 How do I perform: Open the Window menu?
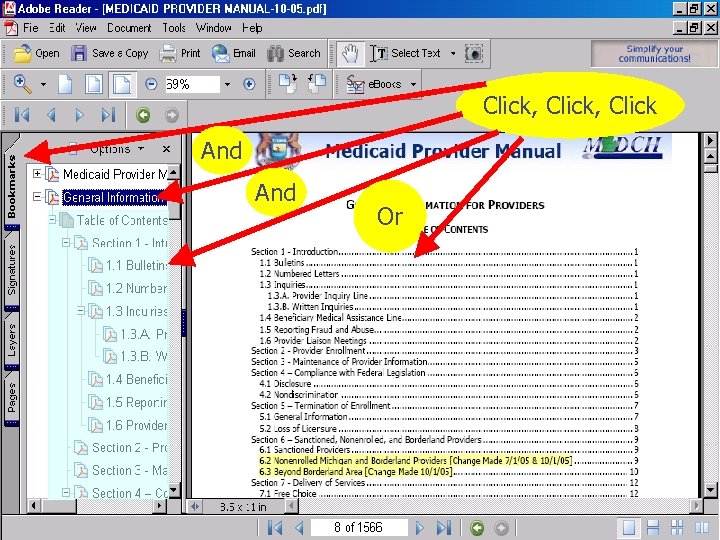tap(214, 28)
